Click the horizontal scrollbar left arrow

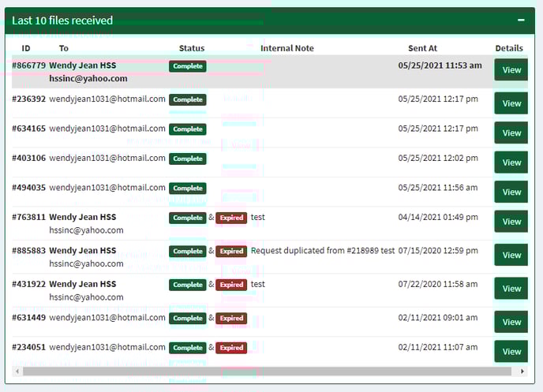click(18, 371)
